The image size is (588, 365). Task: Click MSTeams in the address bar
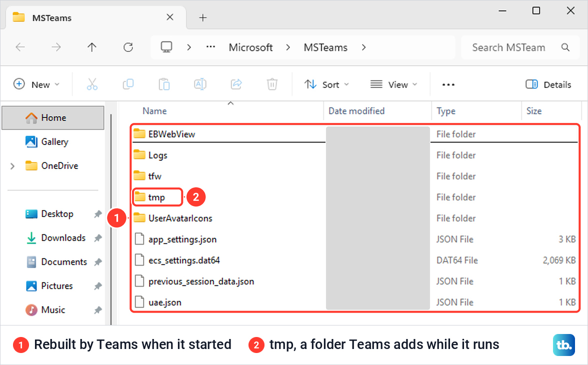point(325,47)
